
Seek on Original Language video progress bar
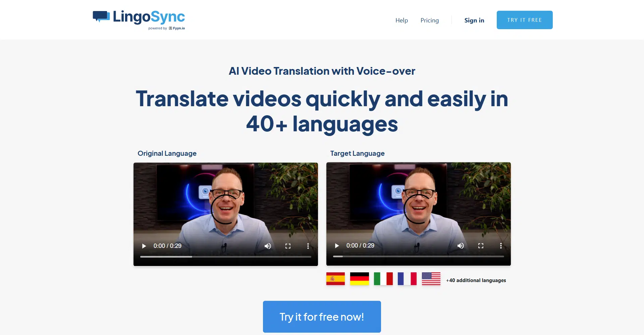tap(225, 257)
